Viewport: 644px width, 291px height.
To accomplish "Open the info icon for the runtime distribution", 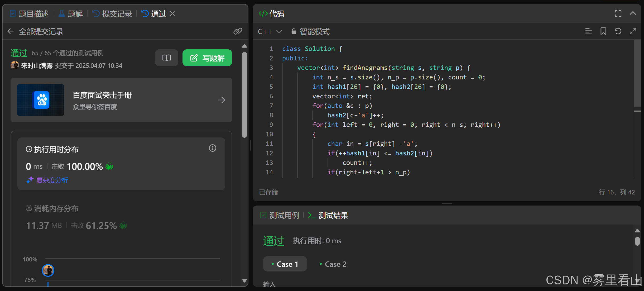I will 212,148.
